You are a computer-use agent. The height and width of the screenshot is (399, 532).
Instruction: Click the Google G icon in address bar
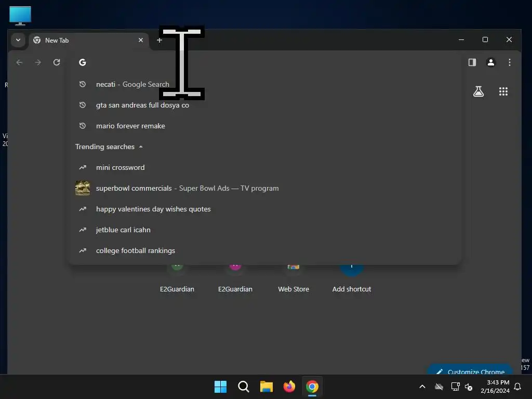(83, 62)
